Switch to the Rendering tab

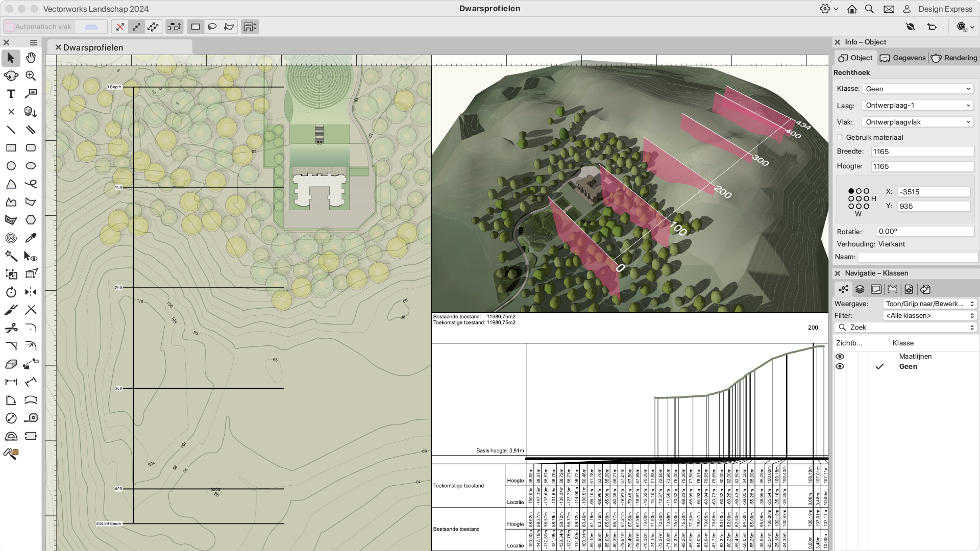point(953,58)
